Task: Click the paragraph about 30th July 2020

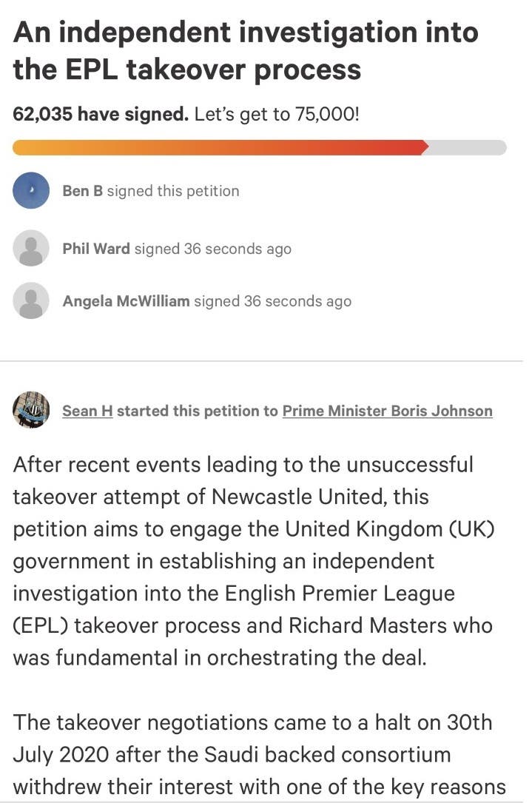Action: (260, 754)
